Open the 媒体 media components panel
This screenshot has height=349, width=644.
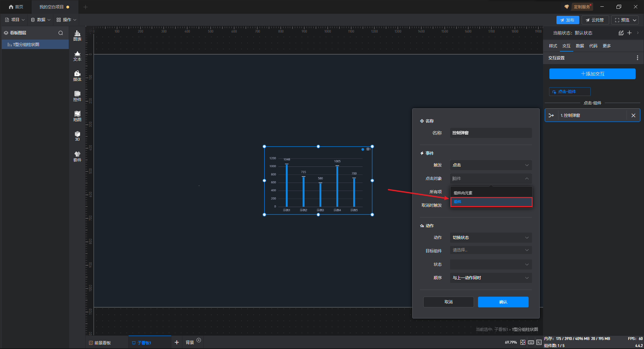[x=77, y=76]
